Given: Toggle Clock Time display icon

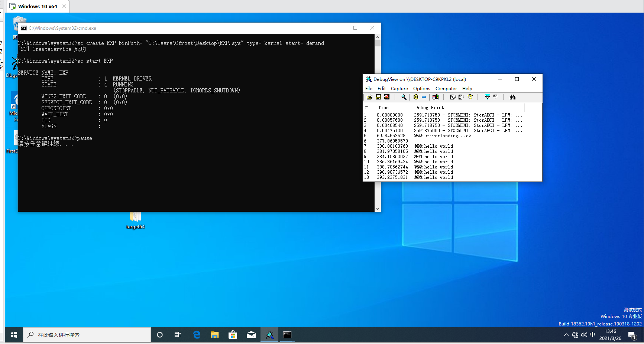Looking at the screenshot, I should [470, 97].
